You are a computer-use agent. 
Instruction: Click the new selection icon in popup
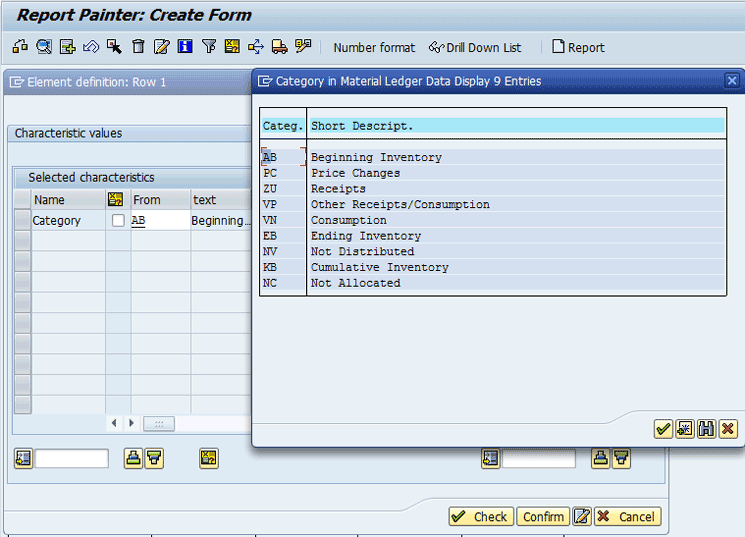point(685,429)
